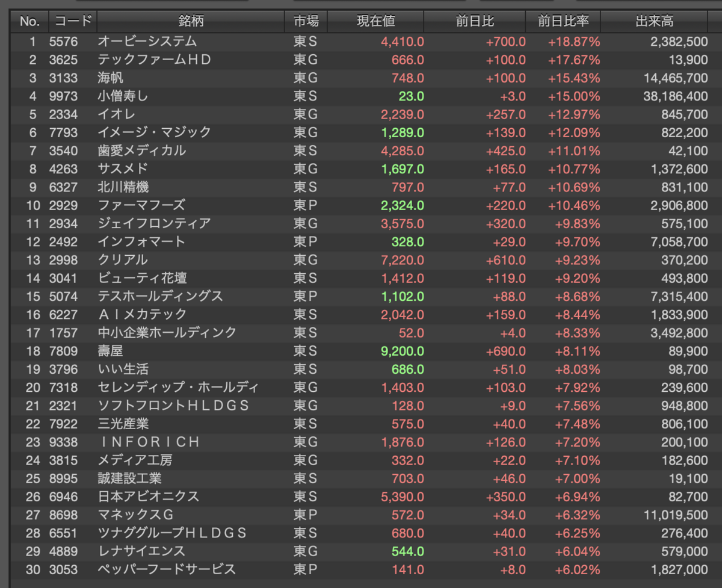Select the インフォマート row
Viewport: 722px width, 588px height.
(360, 242)
